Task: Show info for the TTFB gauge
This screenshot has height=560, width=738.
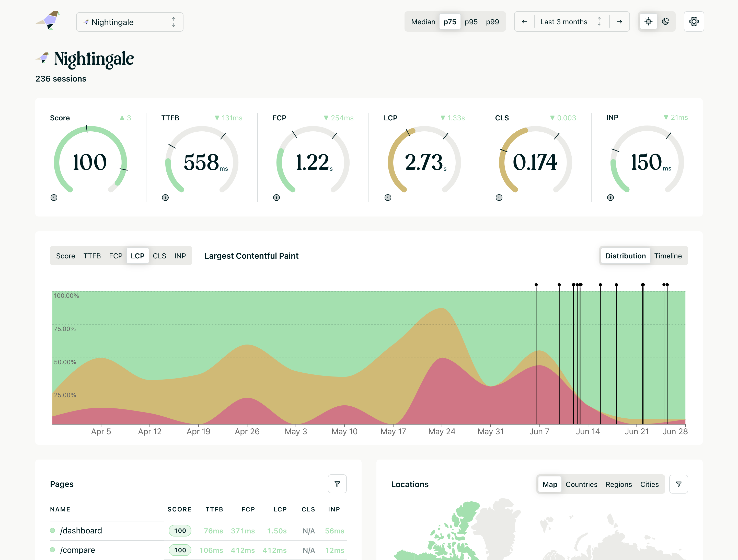Action: pyautogui.click(x=165, y=198)
